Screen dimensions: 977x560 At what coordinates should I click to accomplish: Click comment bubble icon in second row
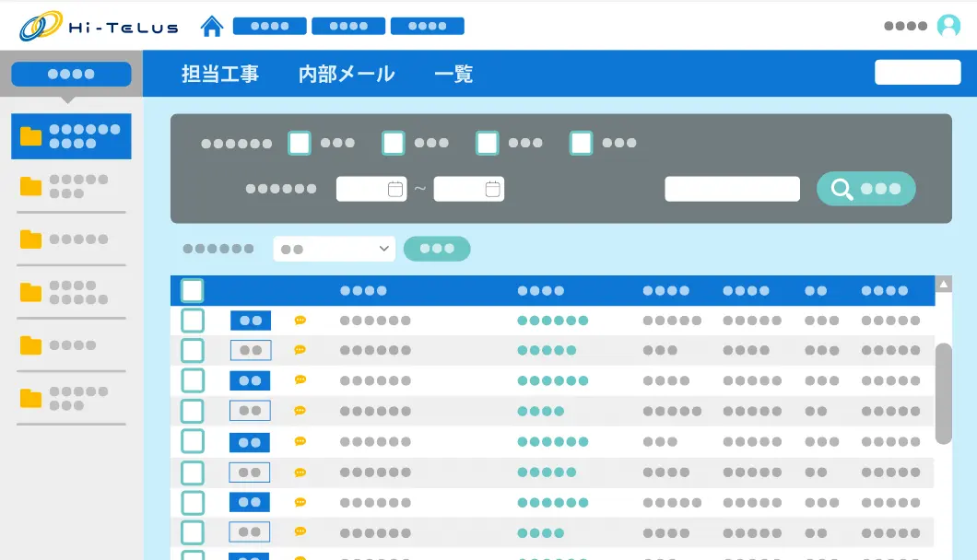click(x=300, y=350)
